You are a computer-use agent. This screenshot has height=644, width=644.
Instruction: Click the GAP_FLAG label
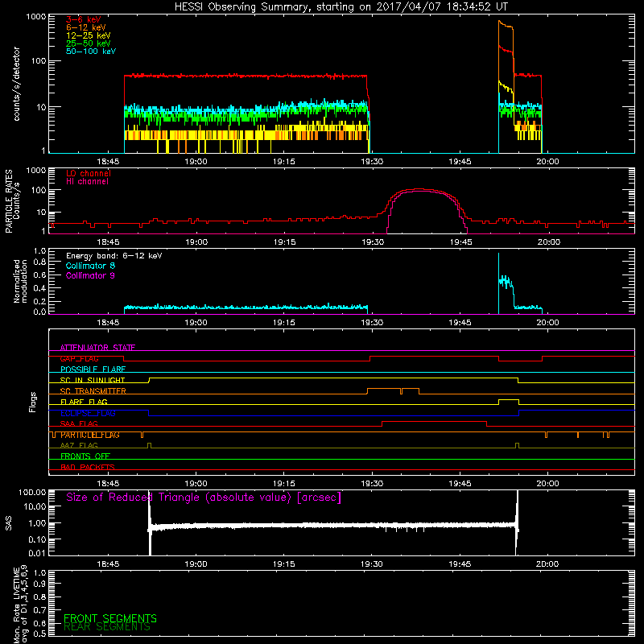[79, 358]
